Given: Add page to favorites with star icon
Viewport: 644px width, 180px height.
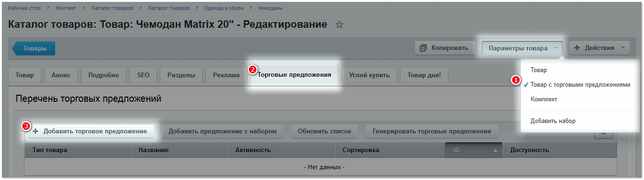Looking at the screenshot, I should (339, 25).
